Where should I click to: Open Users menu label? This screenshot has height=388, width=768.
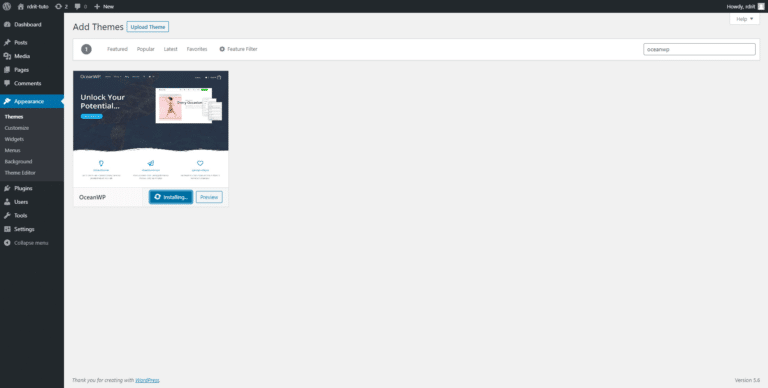[x=21, y=202]
